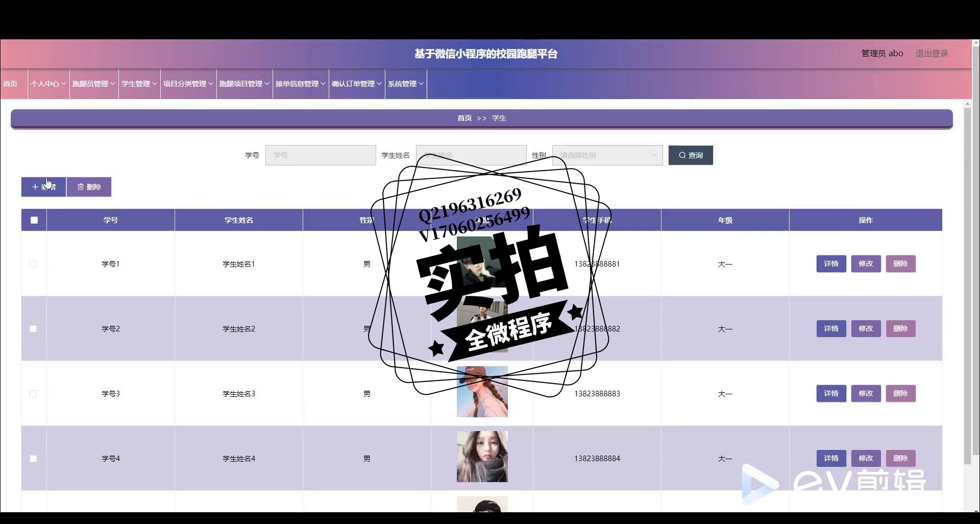Focus the 学生姓名 search field
Image resolution: width=980 pixels, height=524 pixels.
tap(471, 155)
